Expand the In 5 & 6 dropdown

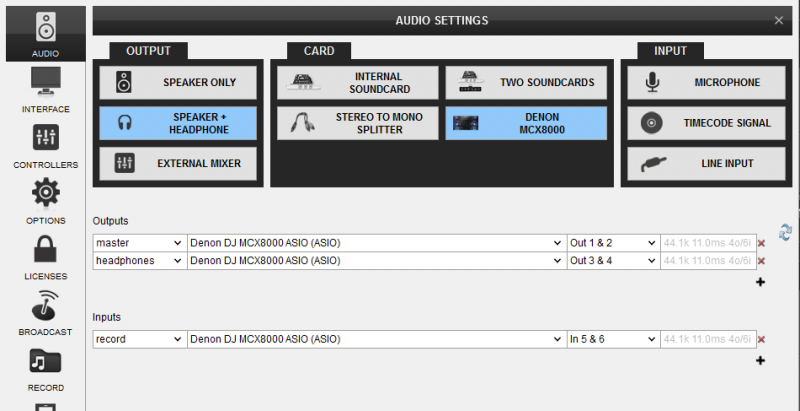(613, 339)
